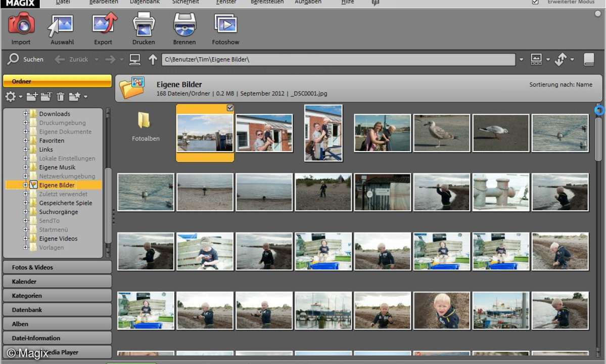Screen dimensions: 606x364
Task: Click the thumbnail pane scrollbar handle
Action: click(x=598, y=139)
